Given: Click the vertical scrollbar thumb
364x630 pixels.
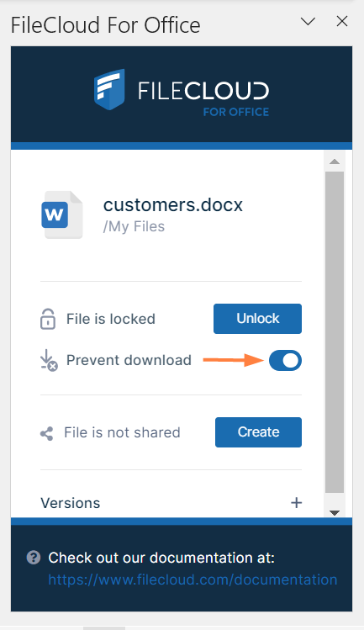Looking at the screenshot, I should (335, 332).
